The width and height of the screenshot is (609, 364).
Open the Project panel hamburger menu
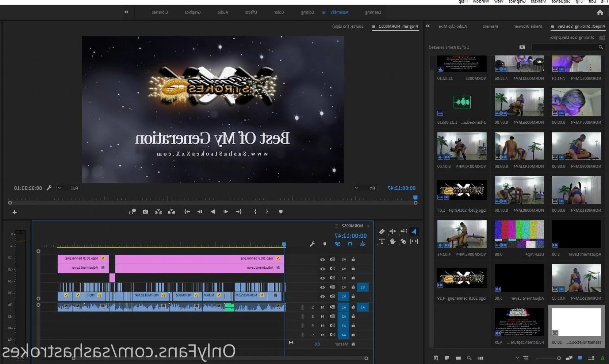tap(552, 26)
